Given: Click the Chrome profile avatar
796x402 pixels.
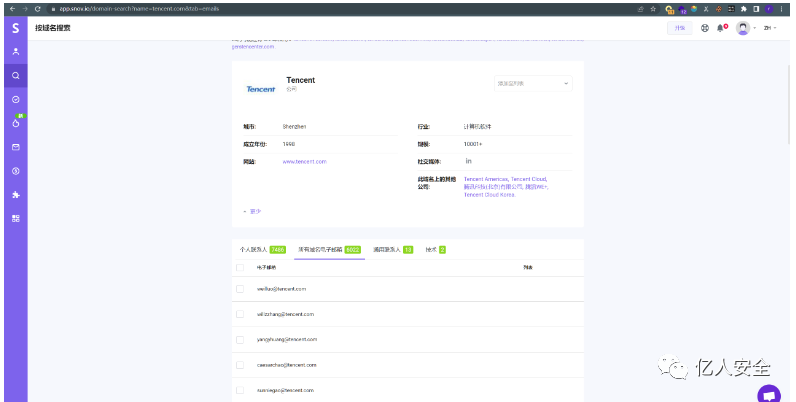Looking at the screenshot, I should (x=769, y=9).
